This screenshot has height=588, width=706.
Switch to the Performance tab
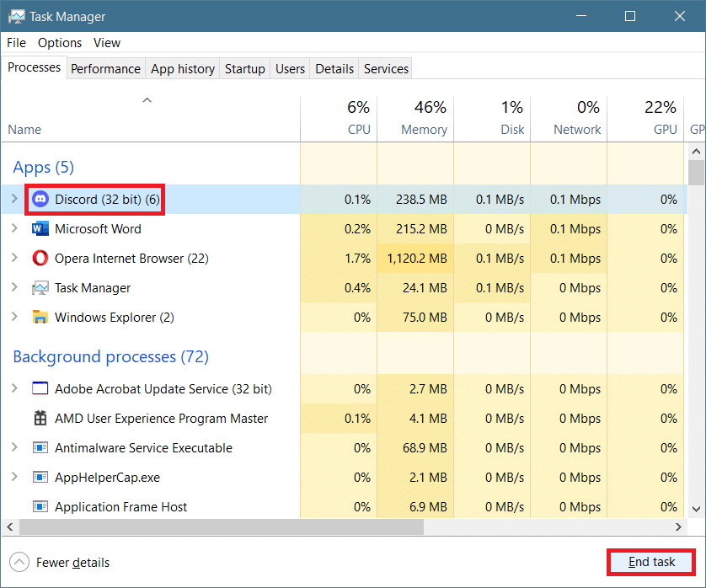point(106,69)
